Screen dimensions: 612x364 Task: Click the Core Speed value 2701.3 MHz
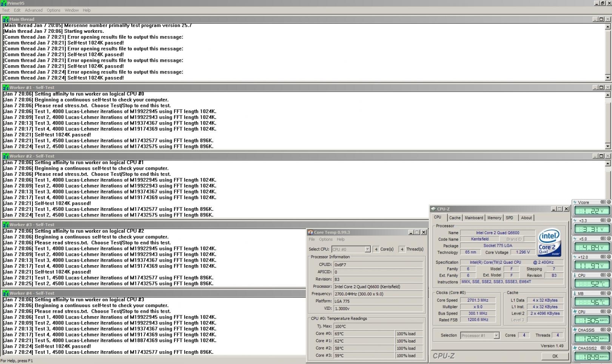coord(478,301)
